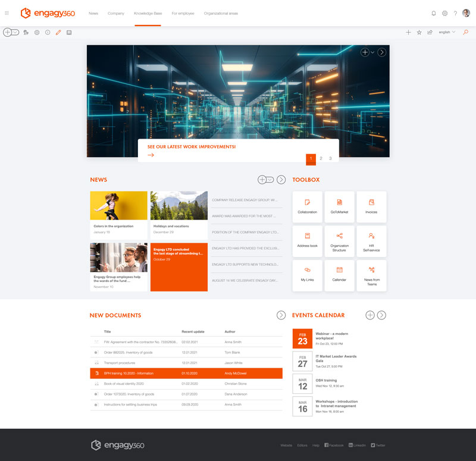Click the orange search magnifier icon

465,32
